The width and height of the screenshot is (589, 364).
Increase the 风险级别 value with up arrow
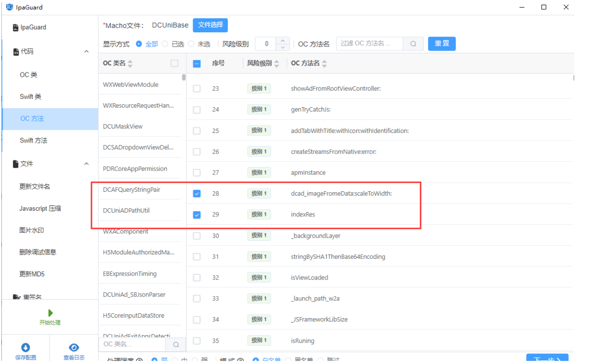pos(283,41)
